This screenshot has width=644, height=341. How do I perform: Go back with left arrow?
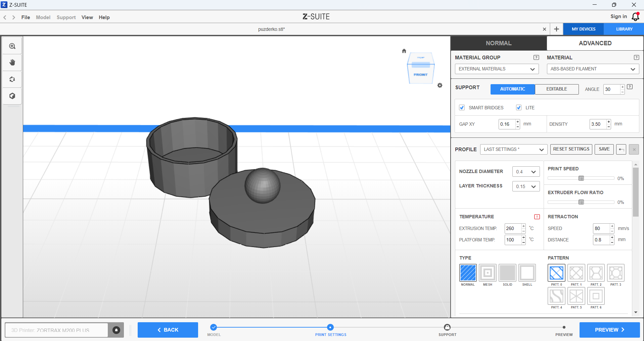[5, 17]
